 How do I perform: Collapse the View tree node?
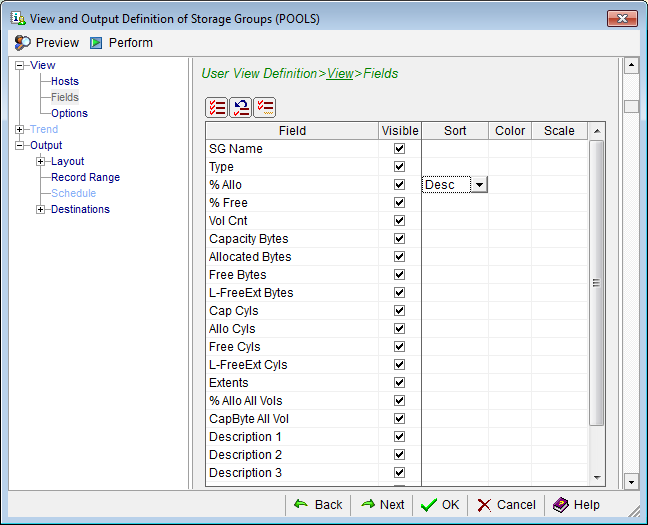[x=21, y=65]
